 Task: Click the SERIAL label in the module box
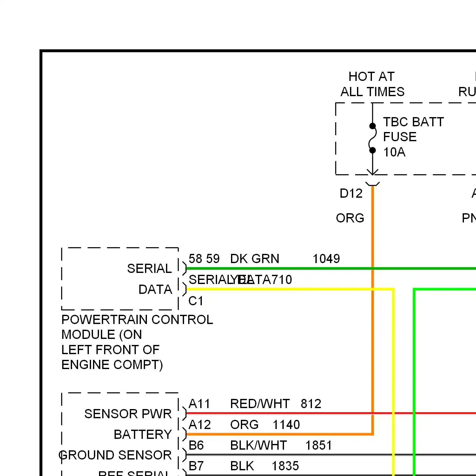[149, 268]
